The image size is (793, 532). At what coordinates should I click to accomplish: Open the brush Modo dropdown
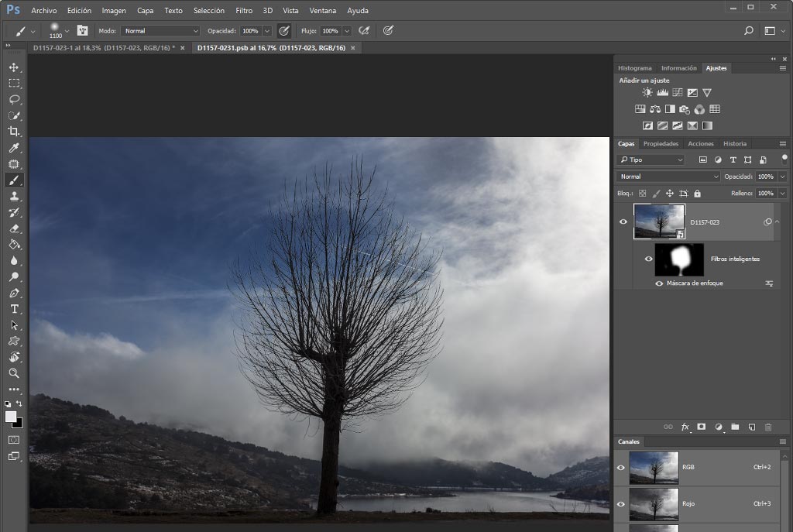click(x=160, y=31)
